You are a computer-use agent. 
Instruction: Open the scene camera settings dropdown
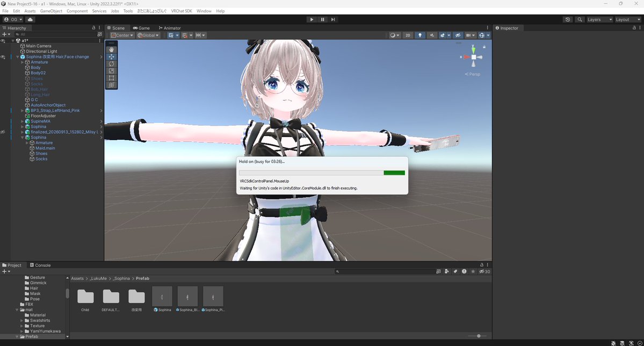[x=471, y=35]
